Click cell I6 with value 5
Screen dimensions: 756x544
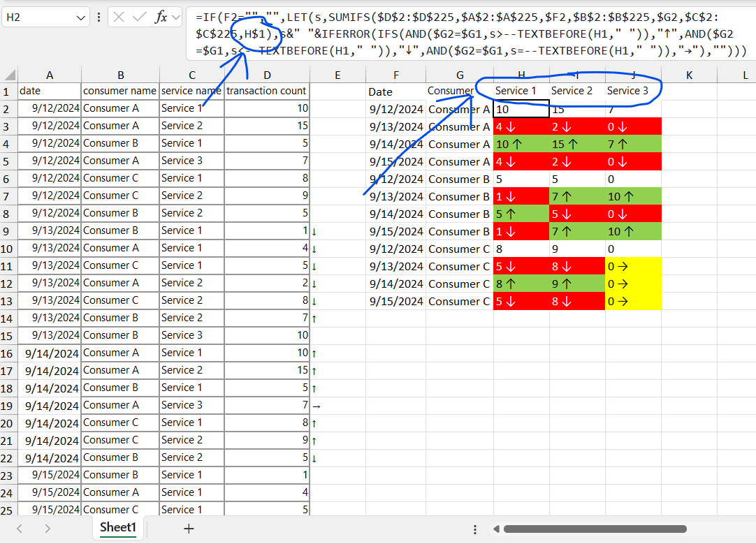[x=577, y=179]
